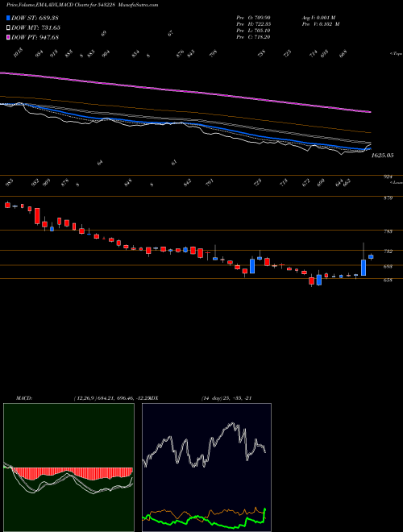This screenshot has height=532, width=403.
Task: Click the magenta long-term trend line
Action: (185, 91)
